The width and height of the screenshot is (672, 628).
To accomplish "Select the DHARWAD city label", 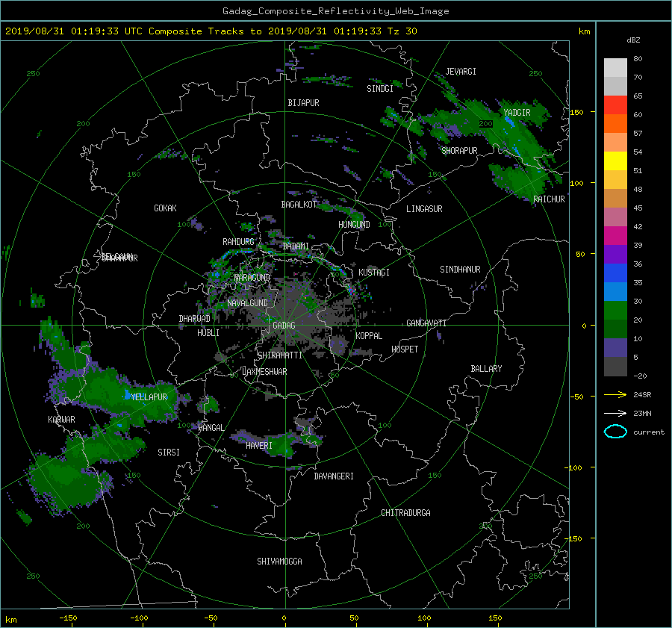I will pyautogui.click(x=194, y=319).
